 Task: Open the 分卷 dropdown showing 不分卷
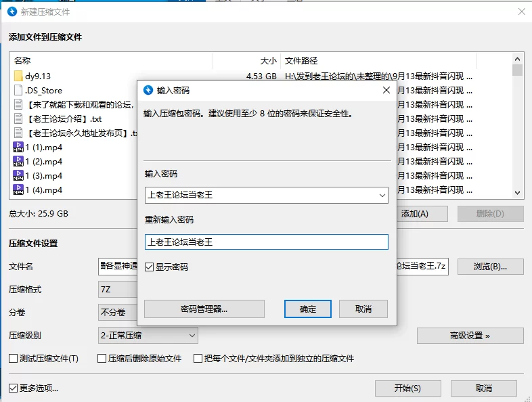tap(118, 312)
